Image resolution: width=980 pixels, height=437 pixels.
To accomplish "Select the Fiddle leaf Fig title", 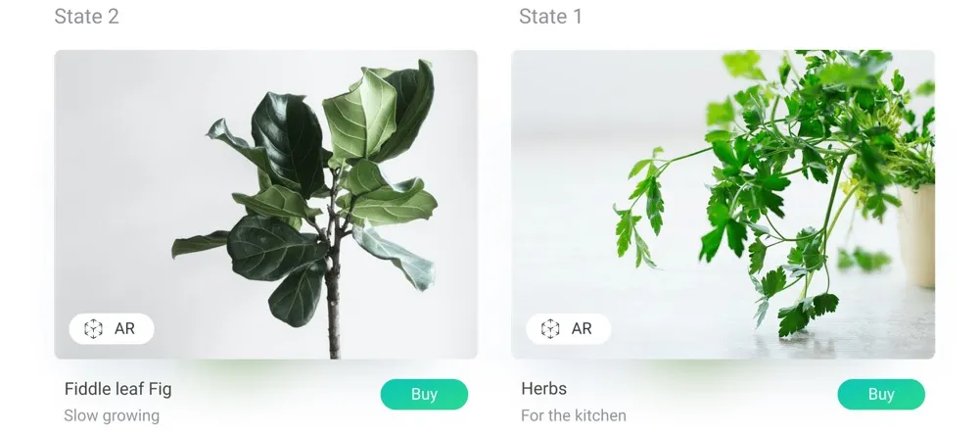I will pyautogui.click(x=117, y=390).
